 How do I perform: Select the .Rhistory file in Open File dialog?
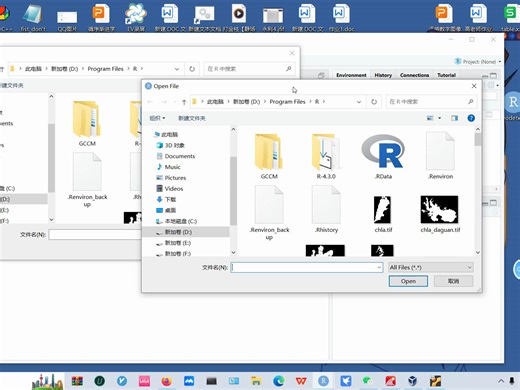click(x=326, y=209)
